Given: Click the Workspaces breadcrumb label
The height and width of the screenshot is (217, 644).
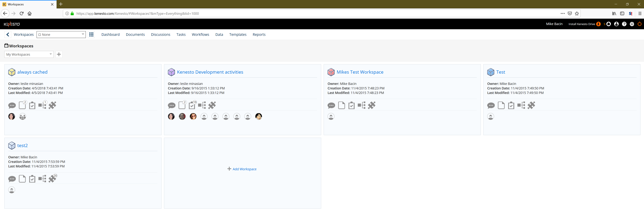Looking at the screenshot, I should [x=24, y=34].
